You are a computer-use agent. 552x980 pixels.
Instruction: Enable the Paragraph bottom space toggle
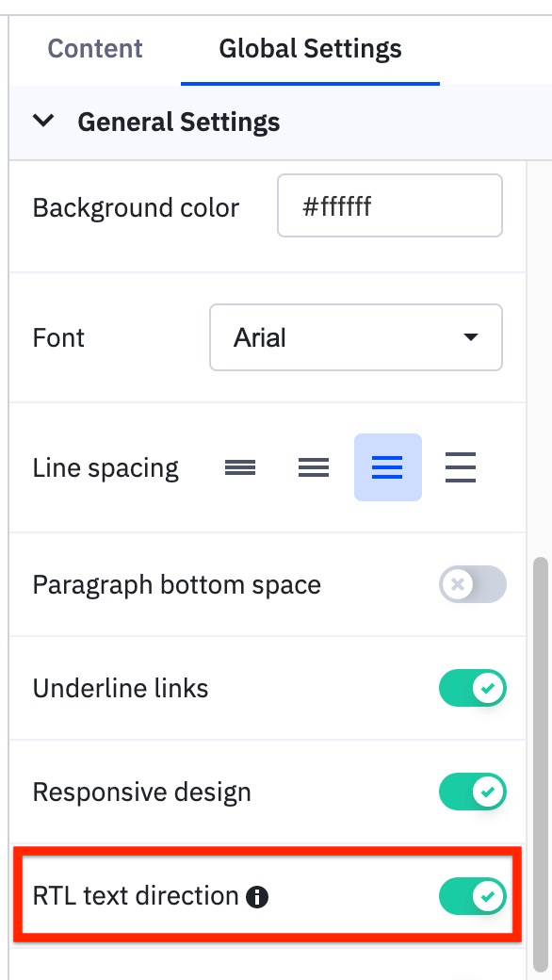click(x=473, y=584)
